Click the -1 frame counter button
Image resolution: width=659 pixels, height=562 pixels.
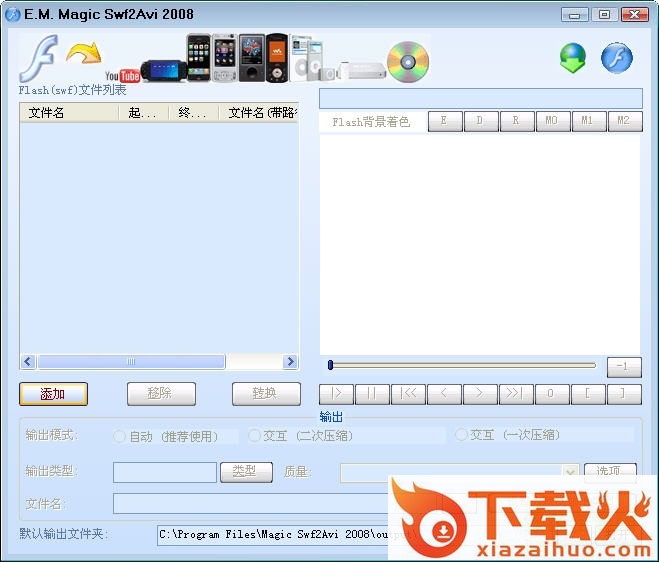pos(624,367)
